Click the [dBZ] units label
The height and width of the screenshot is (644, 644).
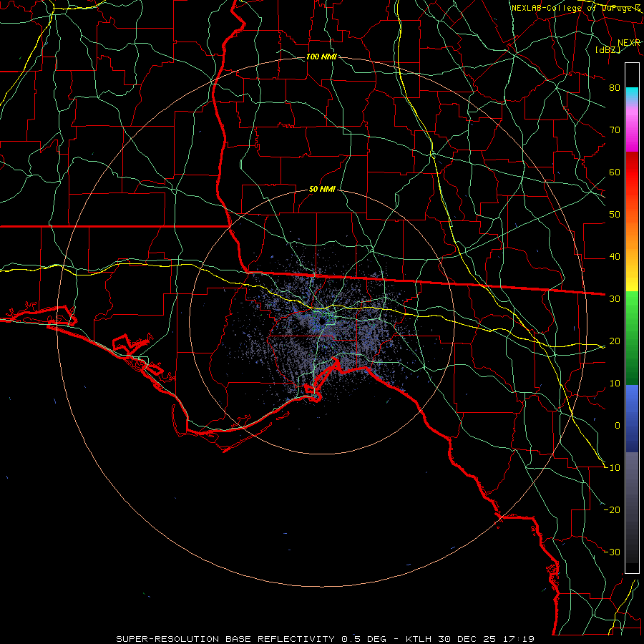[608, 49]
